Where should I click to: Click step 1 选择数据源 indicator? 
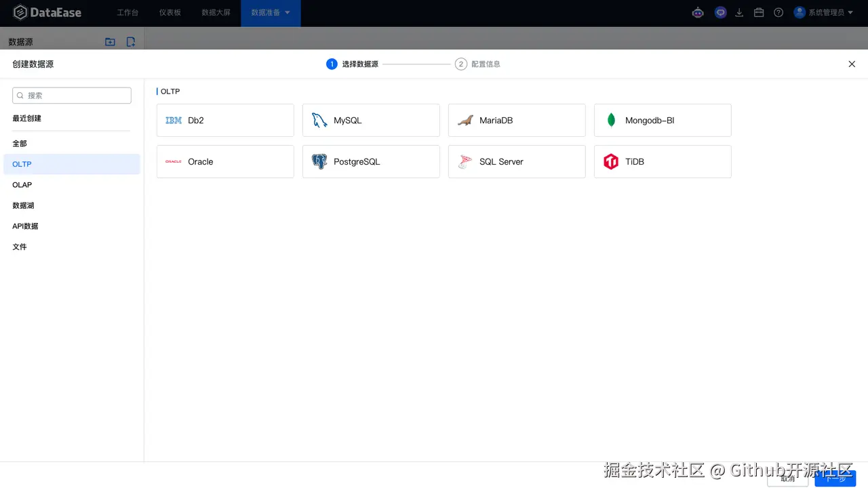(352, 64)
